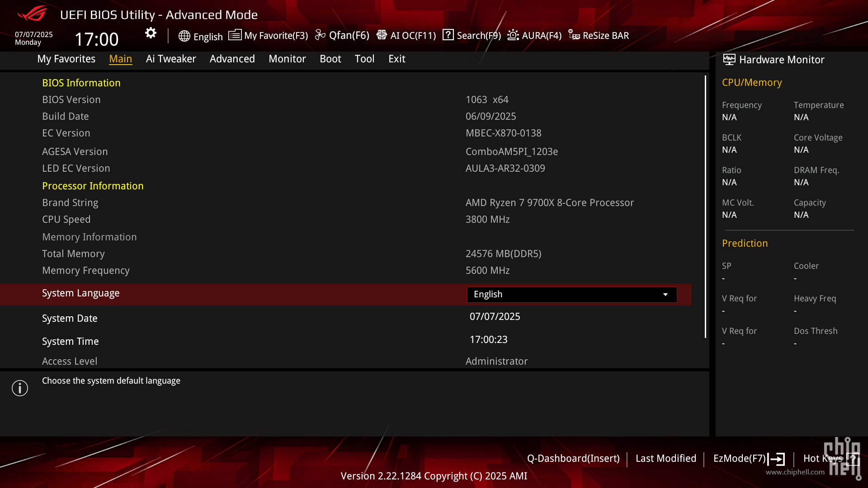Screen dimensions: 868x488
Task: Click the 17:00 clock display
Action: coord(96,39)
